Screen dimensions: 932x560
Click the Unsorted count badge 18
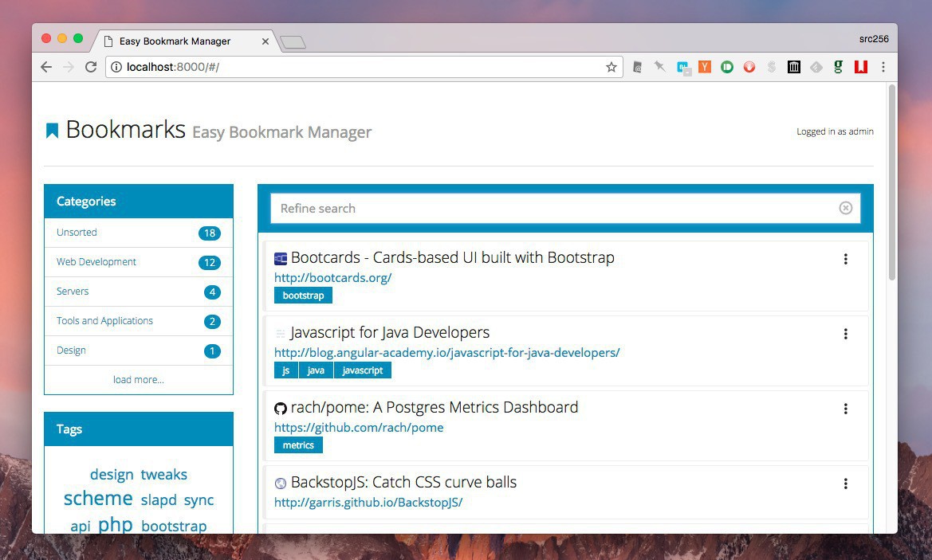[209, 233]
